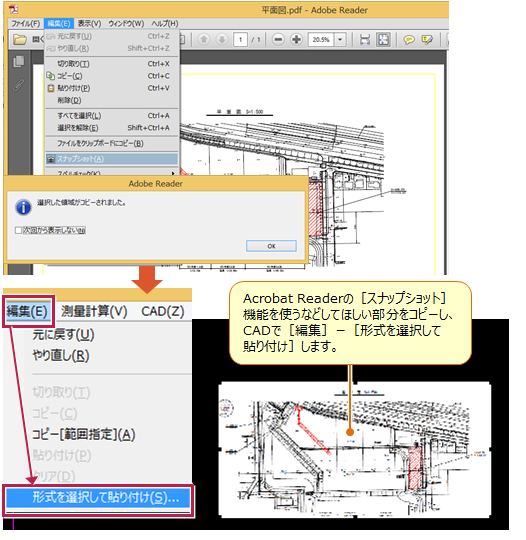Open the ファイル(F) menu
526x540 pixels.
click(x=26, y=23)
